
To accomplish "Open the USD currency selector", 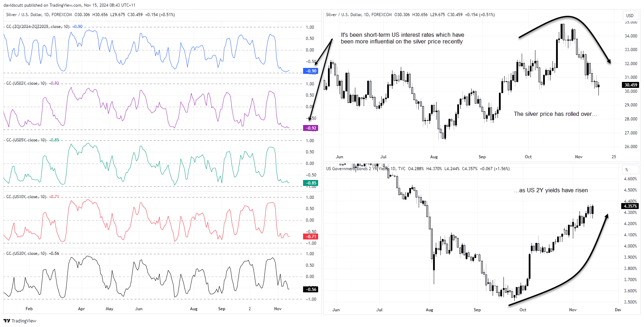I will tap(630, 15).
